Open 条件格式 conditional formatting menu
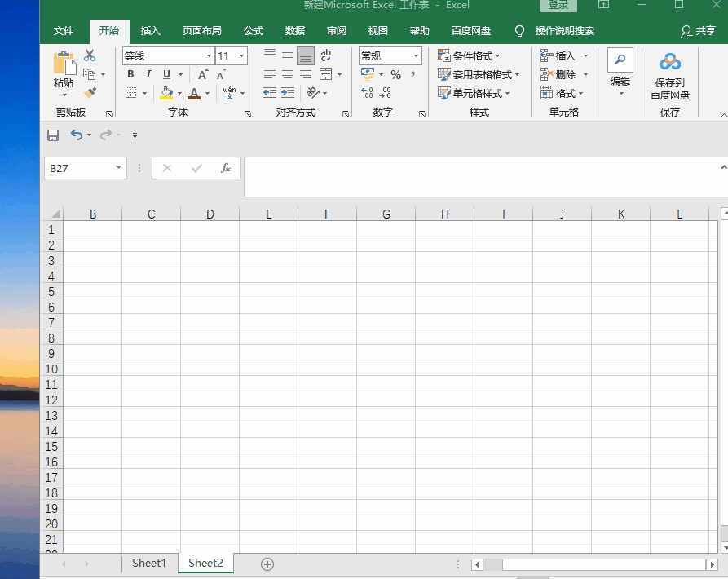The image size is (728, 579). point(469,55)
